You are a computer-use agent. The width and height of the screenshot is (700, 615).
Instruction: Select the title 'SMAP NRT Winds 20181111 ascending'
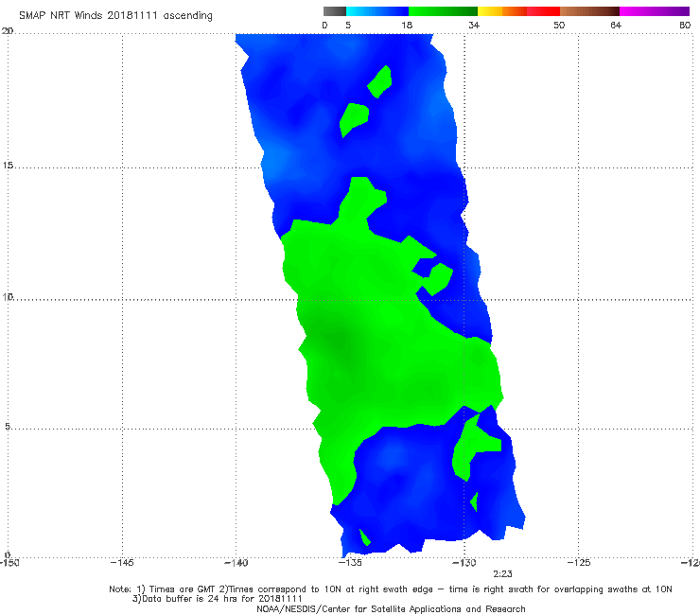(115, 16)
